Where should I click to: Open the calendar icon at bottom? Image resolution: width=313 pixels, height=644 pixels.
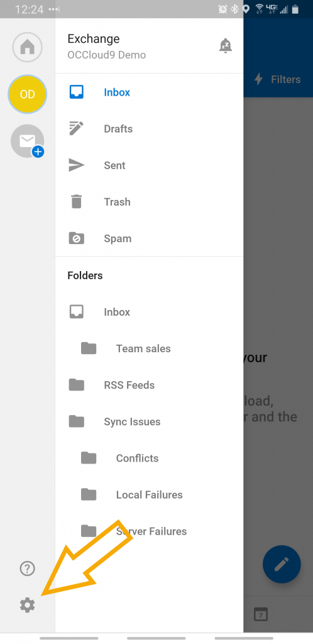260,614
